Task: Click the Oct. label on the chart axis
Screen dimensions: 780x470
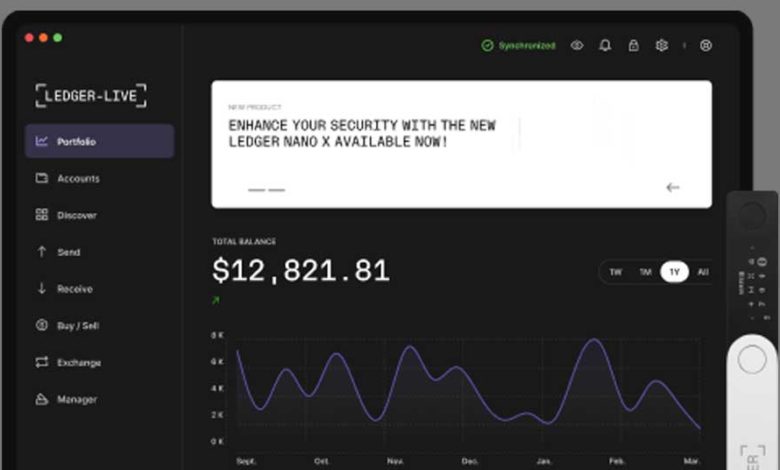Action: tap(321, 461)
